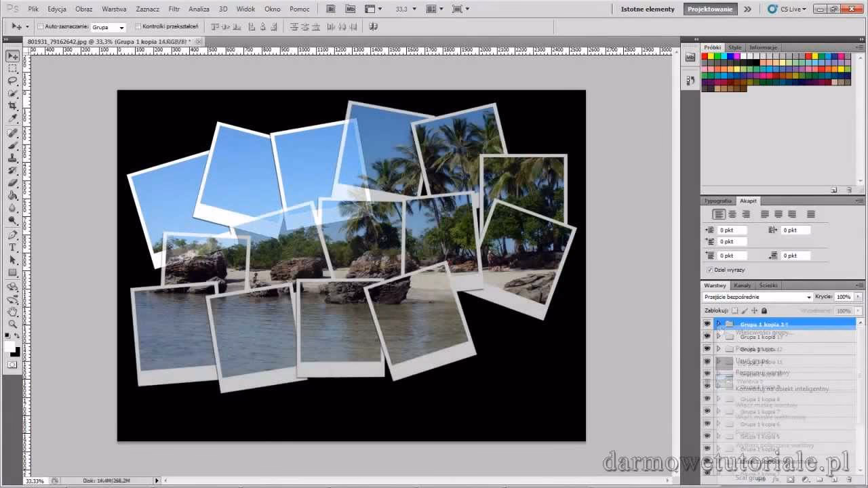Check the Kontrolki przekształceń option
The height and width of the screenshot is (488, 868).
pyautogui.click(x=140, y=26)
